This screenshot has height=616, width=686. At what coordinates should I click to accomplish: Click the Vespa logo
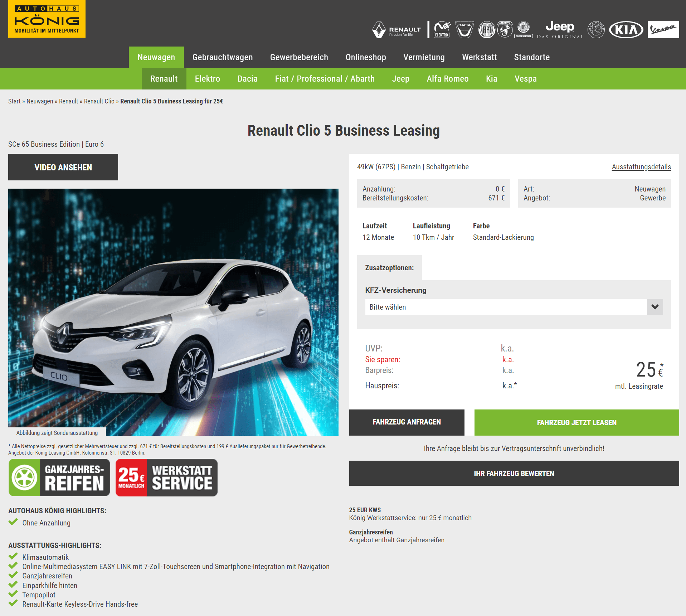[663, 30]
